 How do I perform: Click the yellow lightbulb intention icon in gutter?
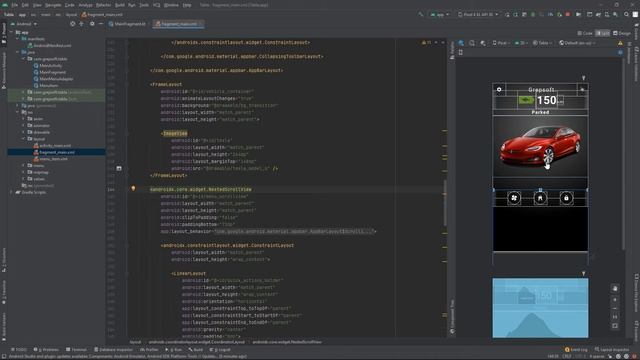133,189
